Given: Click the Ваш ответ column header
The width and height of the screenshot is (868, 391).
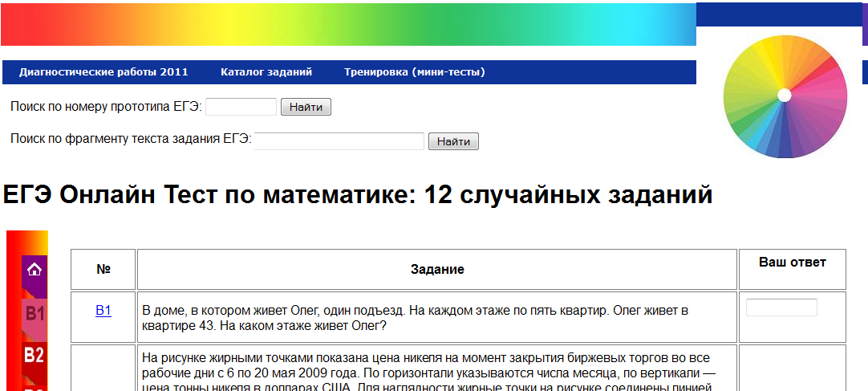Looking at the screenshot, I should click(x=792, y=263).
